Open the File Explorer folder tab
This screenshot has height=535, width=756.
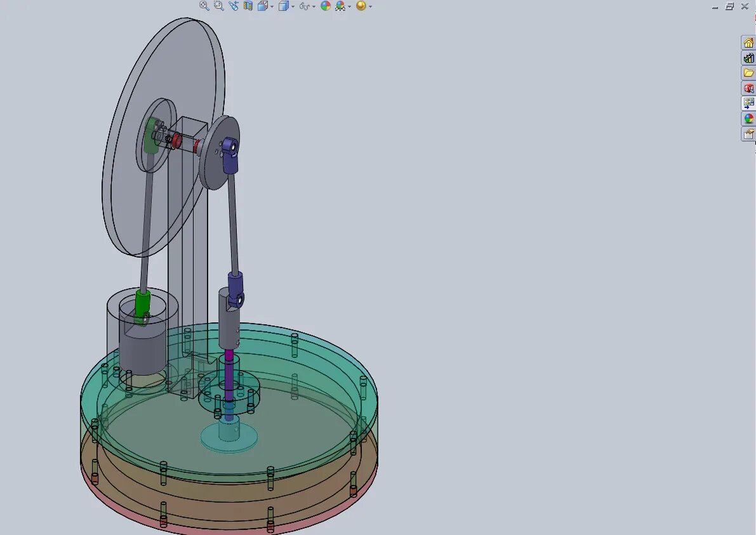pyautogui.click(x=748, y=73)
